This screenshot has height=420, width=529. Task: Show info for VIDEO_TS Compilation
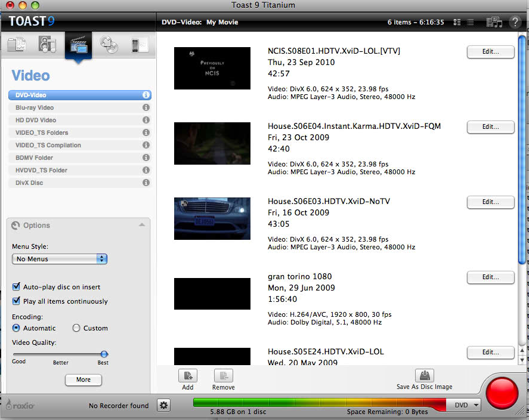pos(146,145)
